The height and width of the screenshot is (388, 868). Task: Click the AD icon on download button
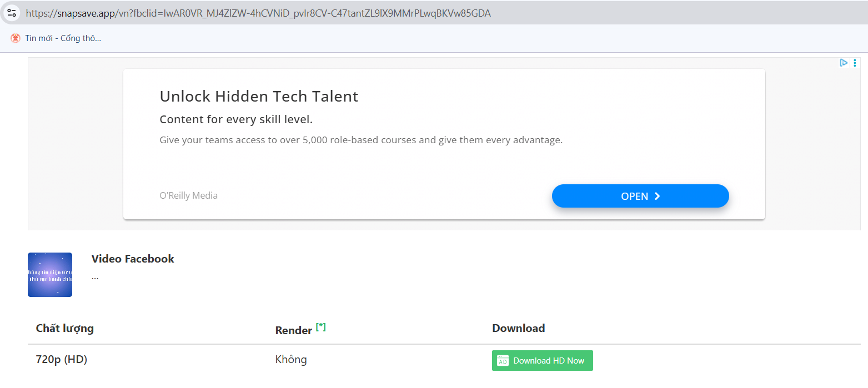[x=503, y=360]
